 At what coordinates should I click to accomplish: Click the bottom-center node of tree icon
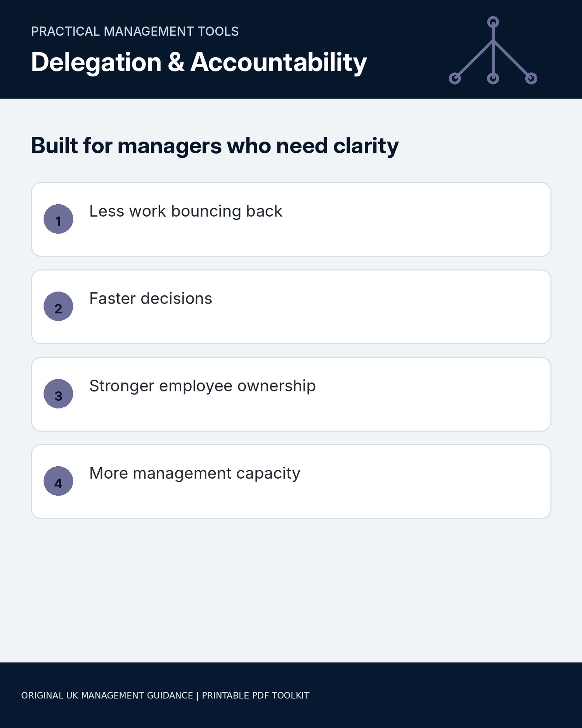click(493, 78)
